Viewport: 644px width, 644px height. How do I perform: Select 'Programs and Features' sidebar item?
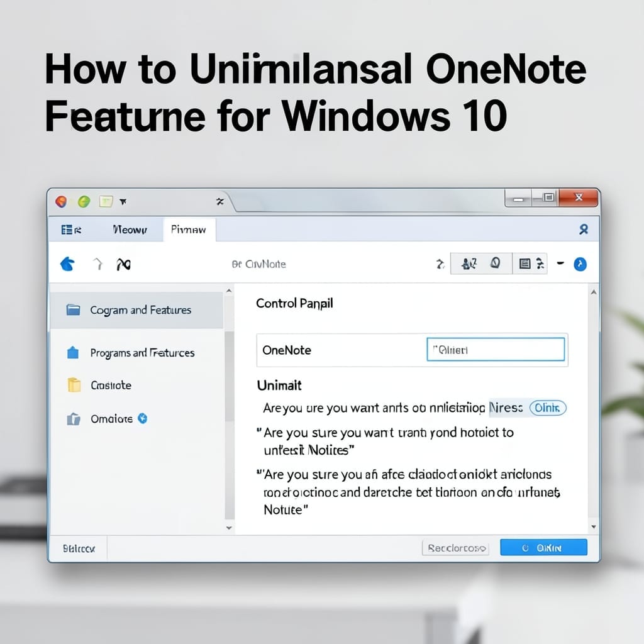pos(142,353)
